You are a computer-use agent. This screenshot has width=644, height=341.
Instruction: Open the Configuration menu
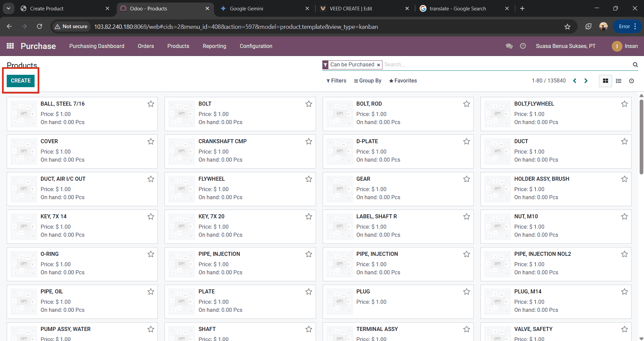pyautogui.click(x=256, y=46)
